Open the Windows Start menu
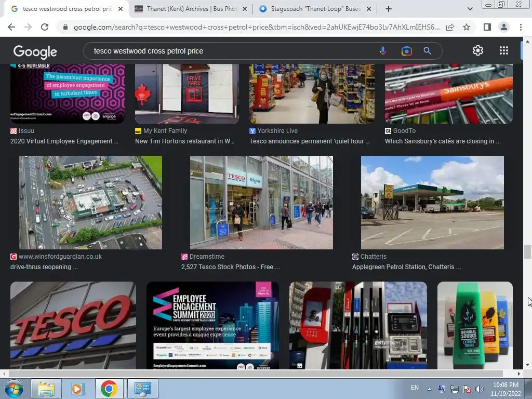 pyautogui.click(x=14, y=389)
